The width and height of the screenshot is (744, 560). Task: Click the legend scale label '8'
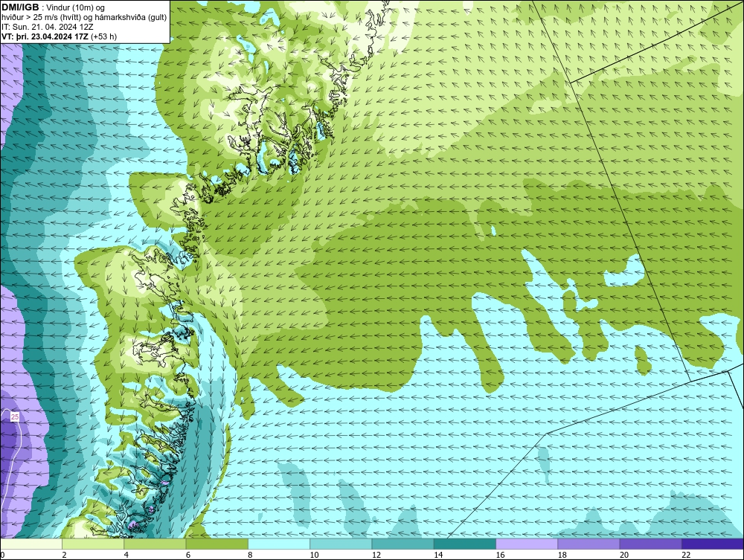pos(250,556)
